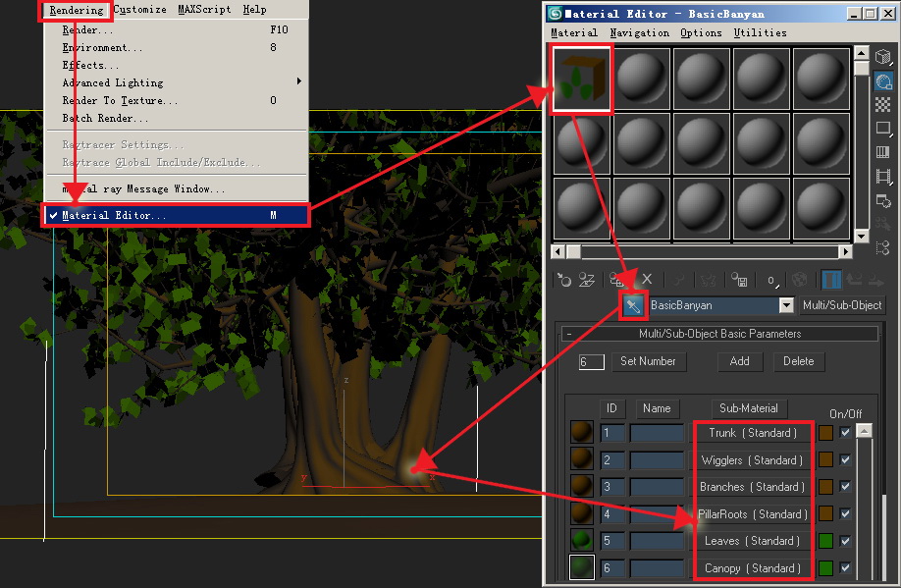Click the Add button
Image resolution: width=901 pixels, height=588 pixels.
pos(739,361)
